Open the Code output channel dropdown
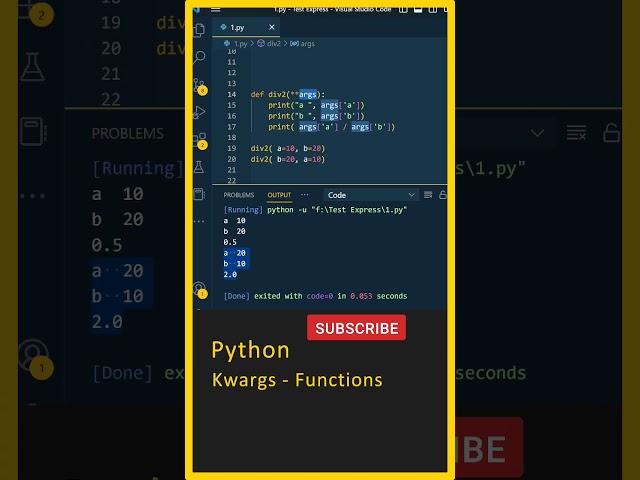The height and width of the screenshot is (480, 640). 371,195
